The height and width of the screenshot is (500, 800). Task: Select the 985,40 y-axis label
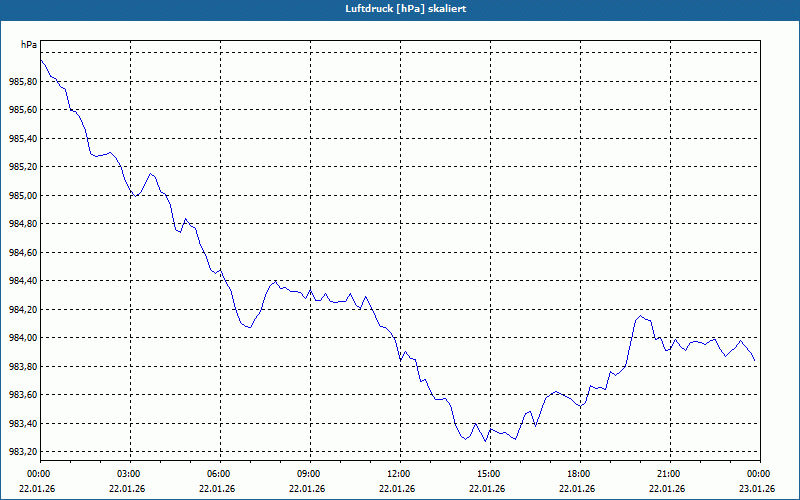pyautogui.click(x=24, y=139)
